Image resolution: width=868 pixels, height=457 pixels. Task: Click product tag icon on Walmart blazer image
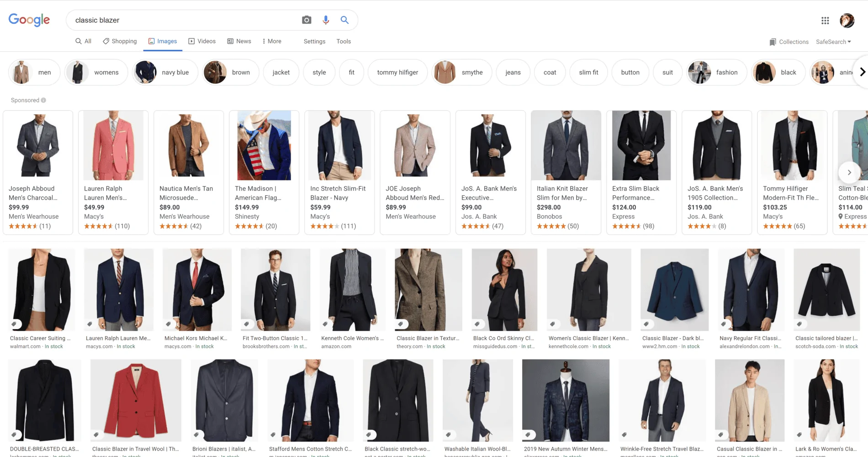[15, 324]
